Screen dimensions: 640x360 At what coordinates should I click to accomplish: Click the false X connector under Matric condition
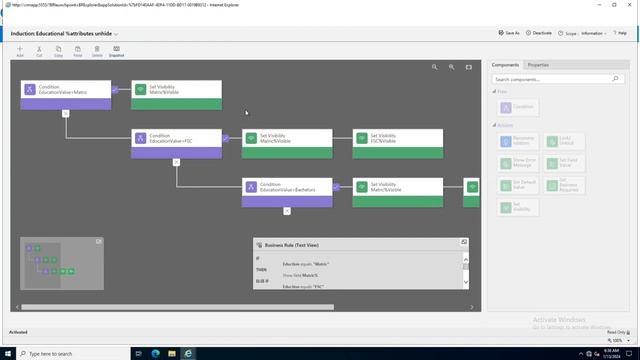click(x=66, y=113)
